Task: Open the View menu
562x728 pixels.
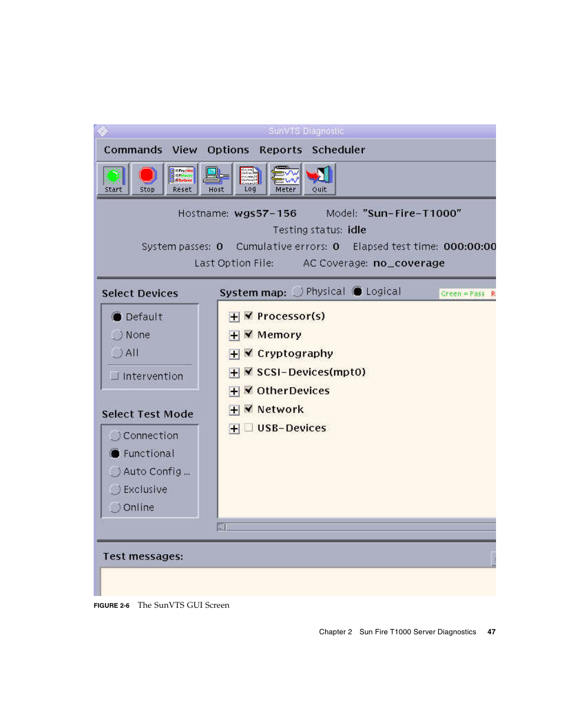Action: click(184, 150)
